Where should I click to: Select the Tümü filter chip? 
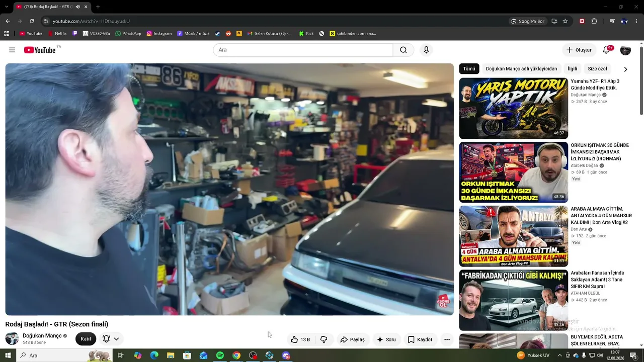469,69
